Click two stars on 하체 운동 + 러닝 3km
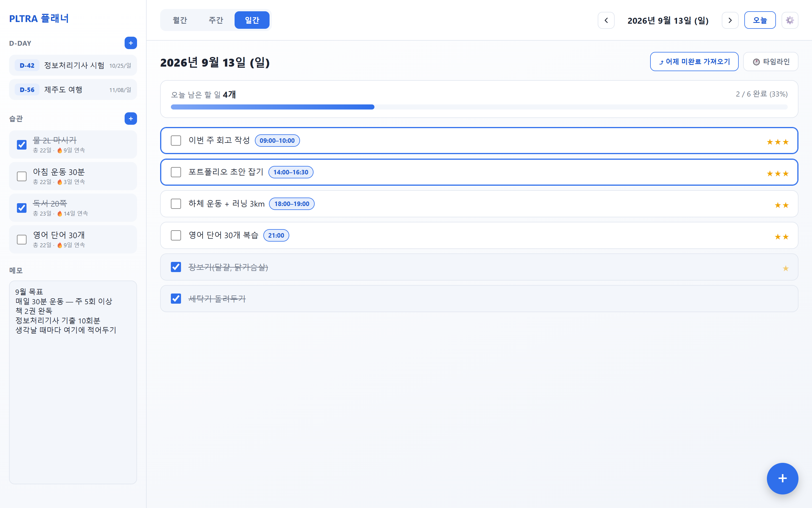Viewport: 812px width, 508px height. coord(782,205)
